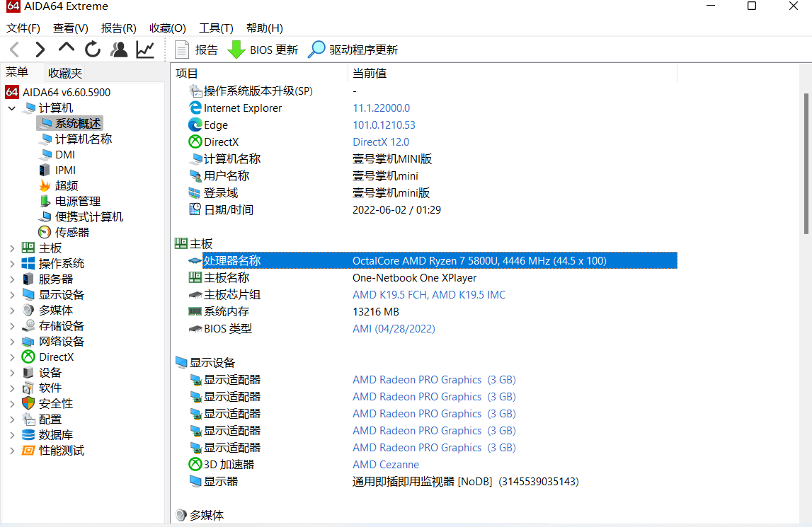The height and width of the screenshot is (527, 812).
Task: Click the 操作系统 Windows logo icon
Action: click(x=28, y=263)
